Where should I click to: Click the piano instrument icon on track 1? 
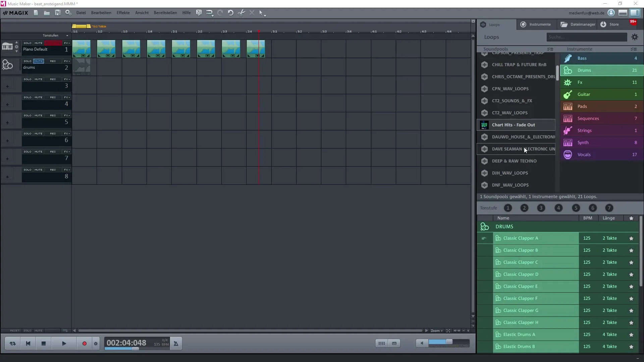[x=7, y=47]
